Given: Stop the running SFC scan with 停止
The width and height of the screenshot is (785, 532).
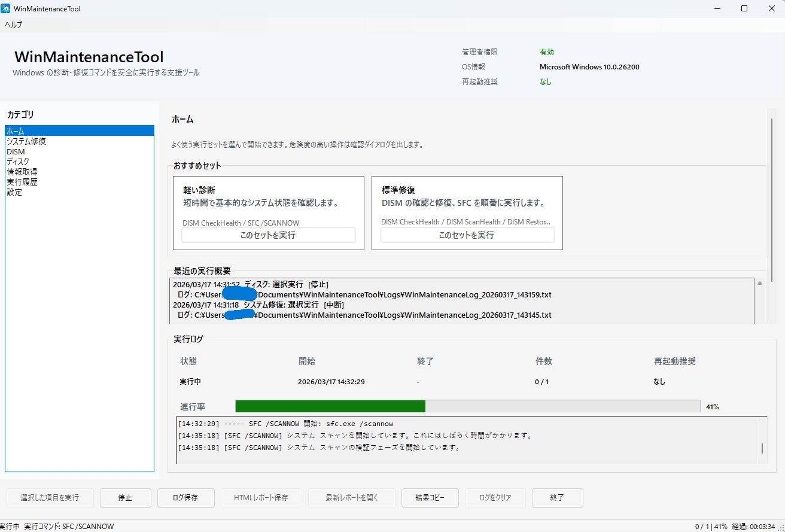Looking at the screenshot, I should click(125, 497).
